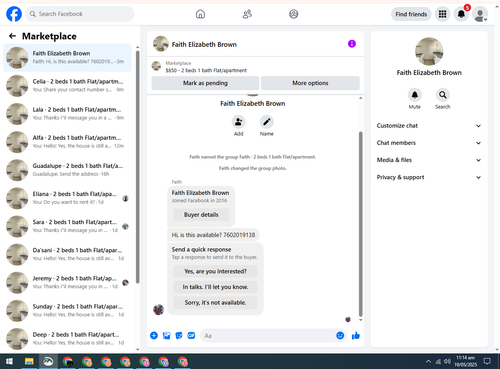Open the $850 Marketplace listing link

(206, 70)
